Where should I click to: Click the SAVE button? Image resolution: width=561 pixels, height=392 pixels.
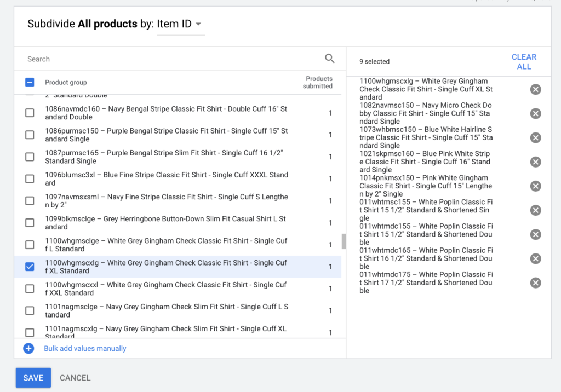33,377
